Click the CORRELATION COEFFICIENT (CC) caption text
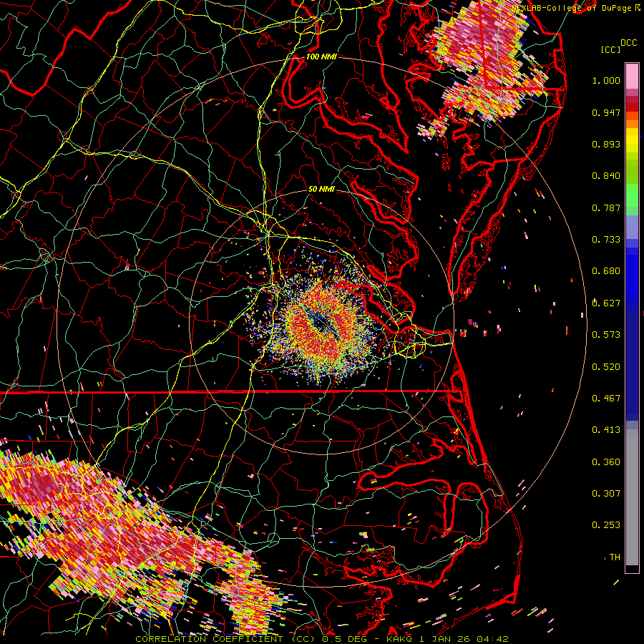The width and height of the screenshot is (644, 644). tap(225, 639)
